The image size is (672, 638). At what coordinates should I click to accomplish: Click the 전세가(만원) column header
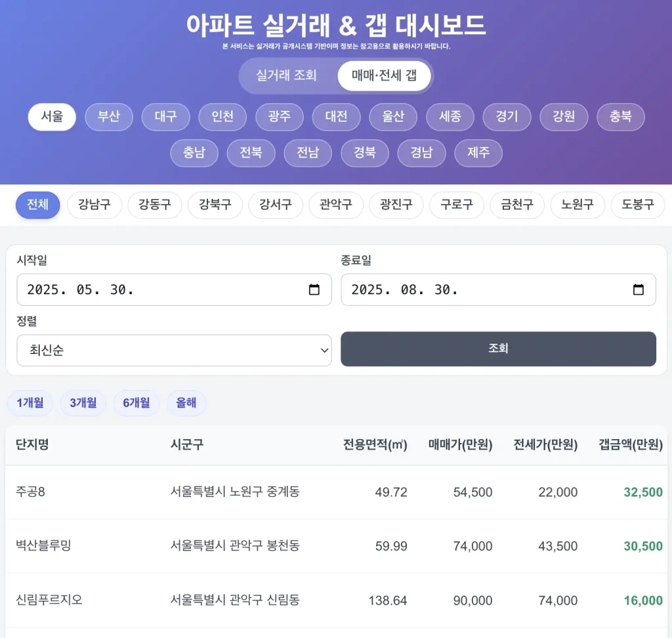tap(545, 444)
